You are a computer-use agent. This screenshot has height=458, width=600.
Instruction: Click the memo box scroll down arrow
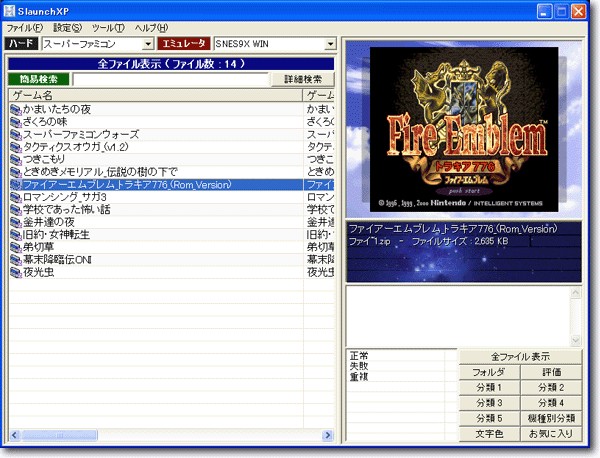click(576, 340)
